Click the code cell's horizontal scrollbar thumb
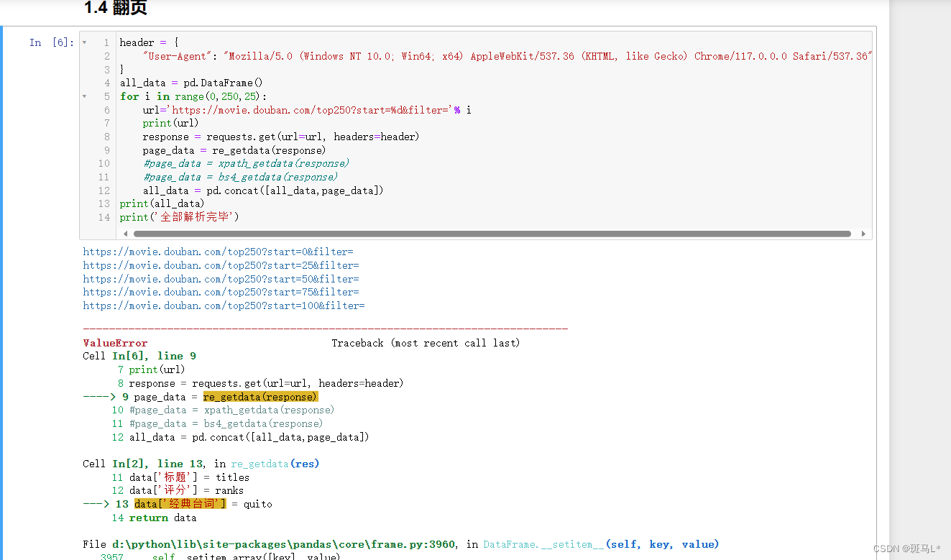 coord(492,234)
